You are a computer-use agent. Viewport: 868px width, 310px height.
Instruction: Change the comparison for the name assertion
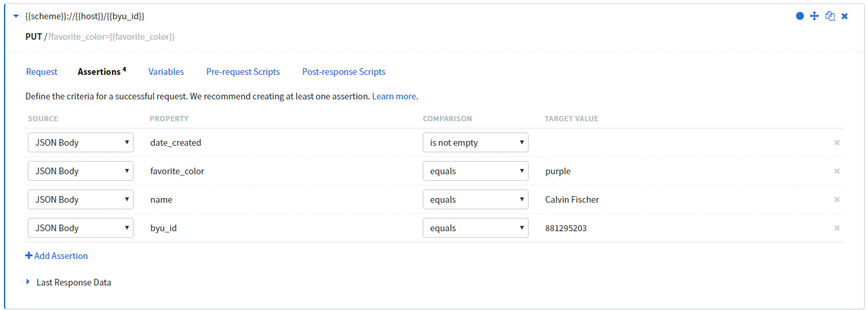(x=476, y=199)
